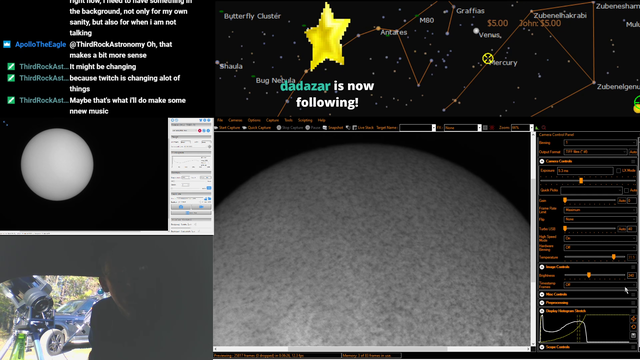Open Image Controls section menu icon

633,267
